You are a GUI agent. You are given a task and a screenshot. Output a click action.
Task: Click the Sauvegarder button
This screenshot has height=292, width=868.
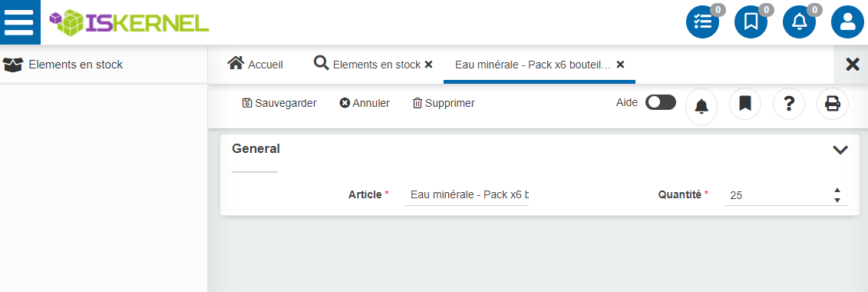[x=279, y=103]
